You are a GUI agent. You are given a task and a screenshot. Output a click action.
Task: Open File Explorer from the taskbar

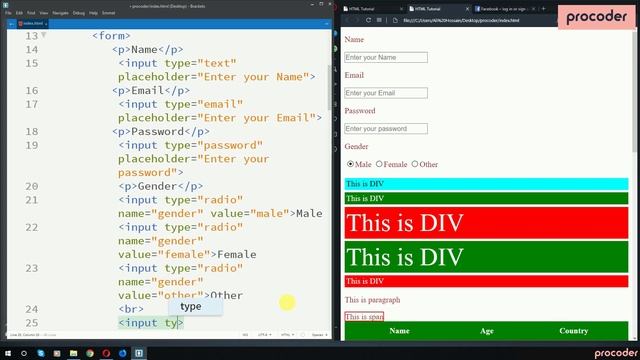pos(73,353)
